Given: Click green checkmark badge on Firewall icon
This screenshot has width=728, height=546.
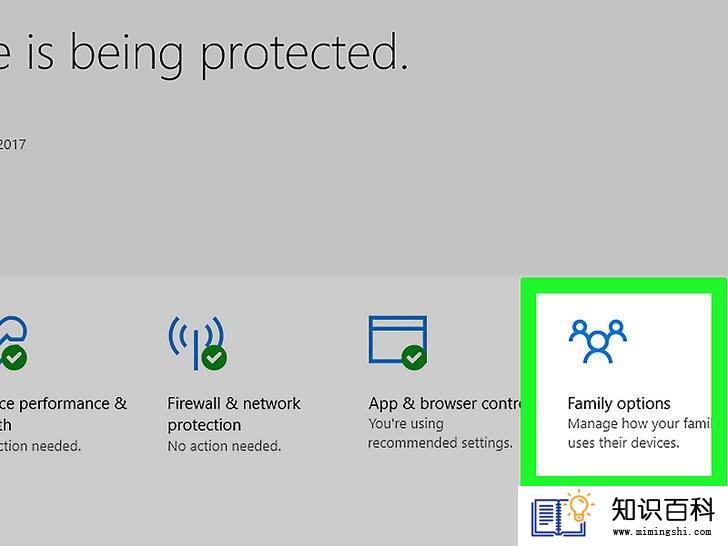Looking at the screenshot, I should [x=214, y=358].
